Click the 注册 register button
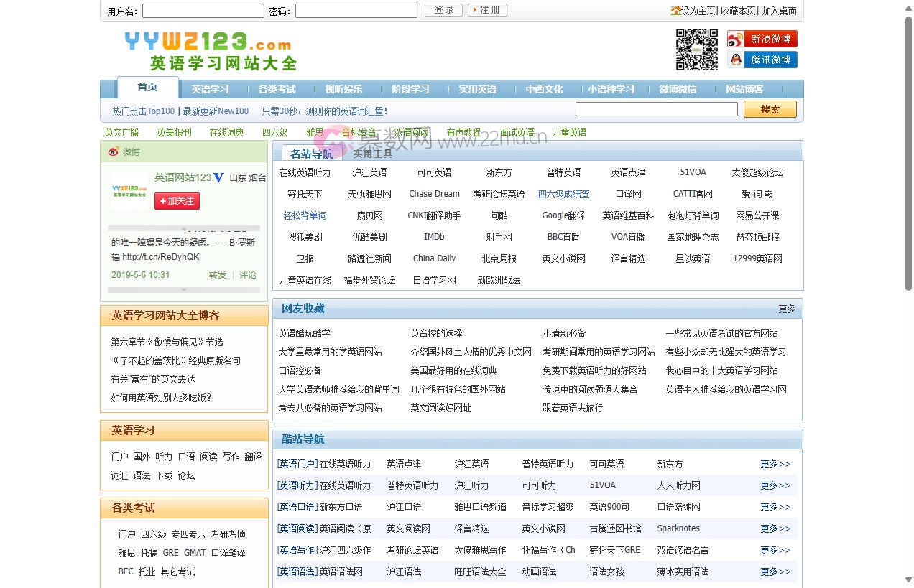This screenshot has width=914, height=588. [x=487, y=10]
